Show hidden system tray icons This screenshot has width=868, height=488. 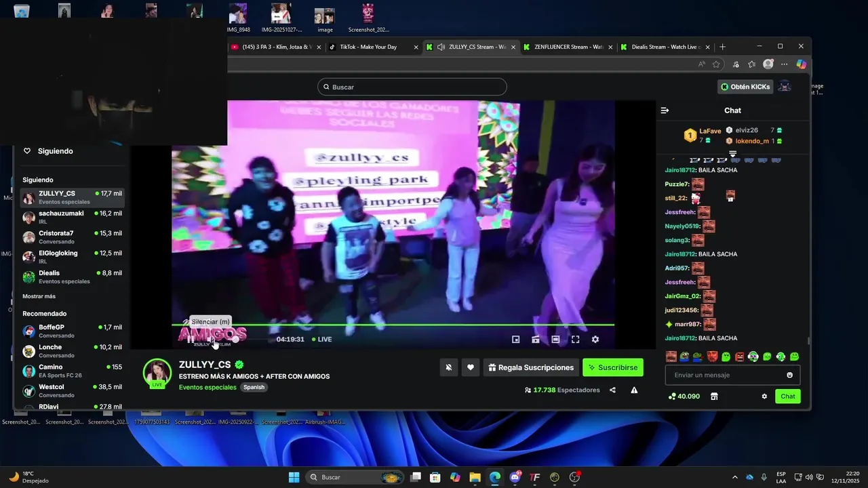pos(734,477)
